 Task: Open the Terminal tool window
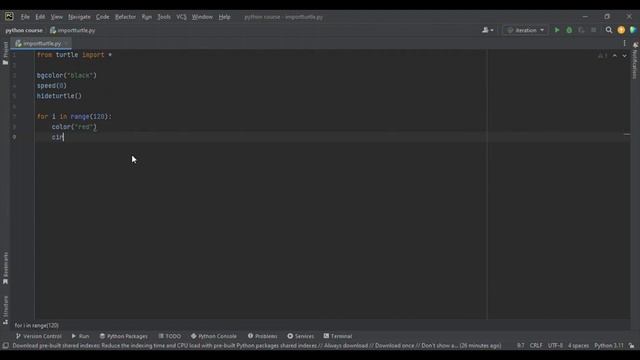click(x=338, y=336)
